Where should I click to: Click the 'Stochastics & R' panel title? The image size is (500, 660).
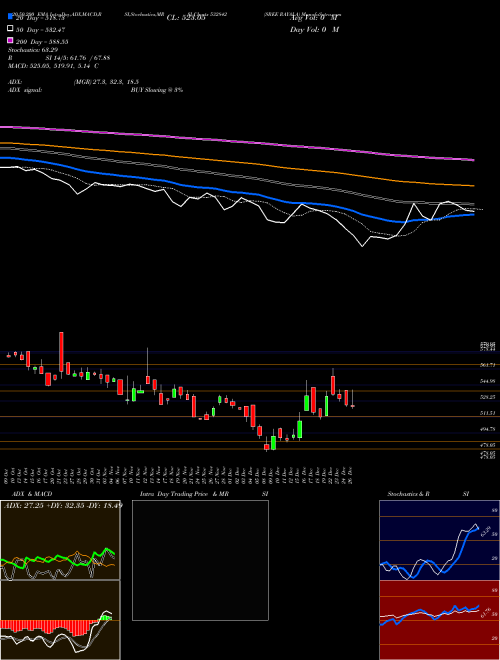point(408,494)
